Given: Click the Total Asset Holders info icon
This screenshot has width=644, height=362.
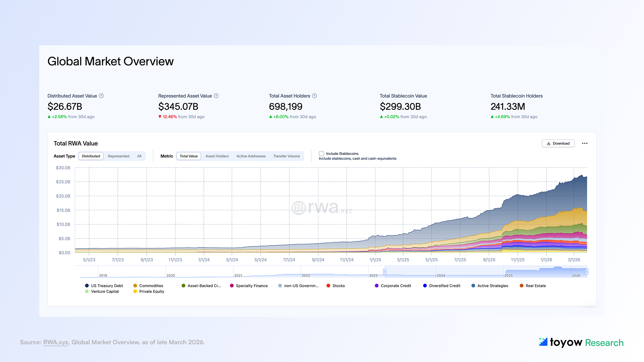Looking at the screenshot, I should (315, 96).
